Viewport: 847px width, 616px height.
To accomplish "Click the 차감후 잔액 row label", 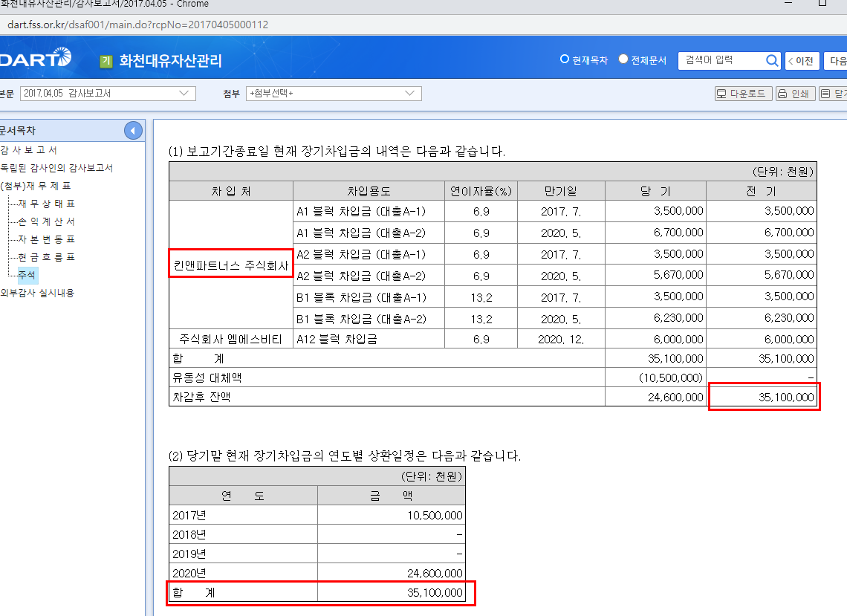I will click(x=201, y=397).
